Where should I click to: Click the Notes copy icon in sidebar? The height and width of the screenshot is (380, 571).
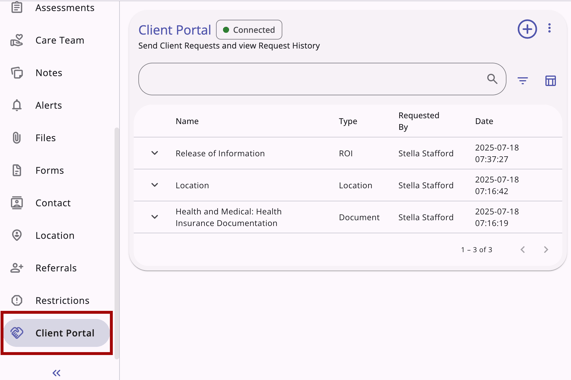click(17, 73)
